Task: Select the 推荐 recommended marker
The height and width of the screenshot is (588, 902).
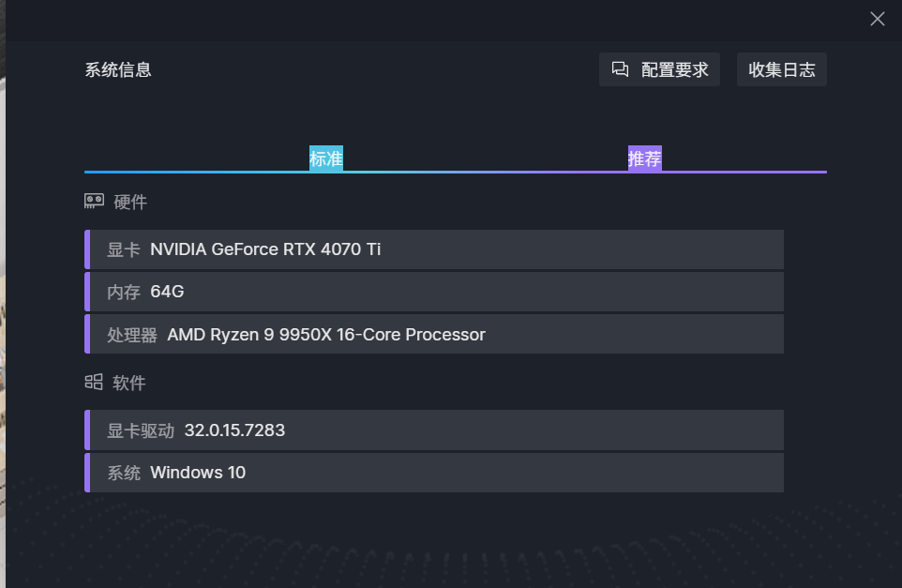Action: (x=644, y=158)
